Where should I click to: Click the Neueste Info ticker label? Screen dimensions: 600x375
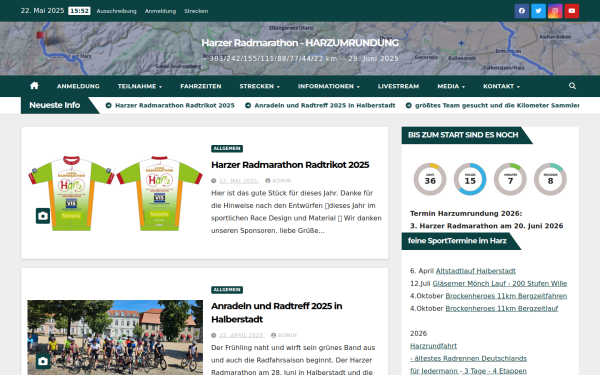tap(55, 105)
